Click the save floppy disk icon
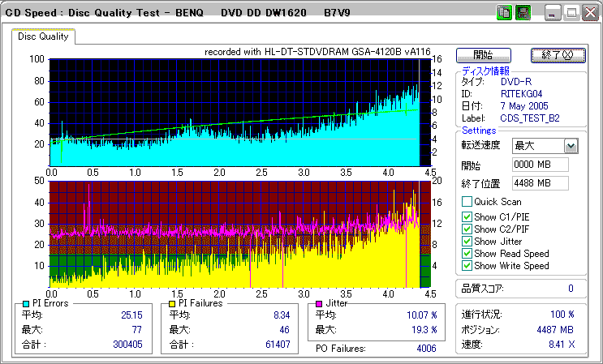 523,13
